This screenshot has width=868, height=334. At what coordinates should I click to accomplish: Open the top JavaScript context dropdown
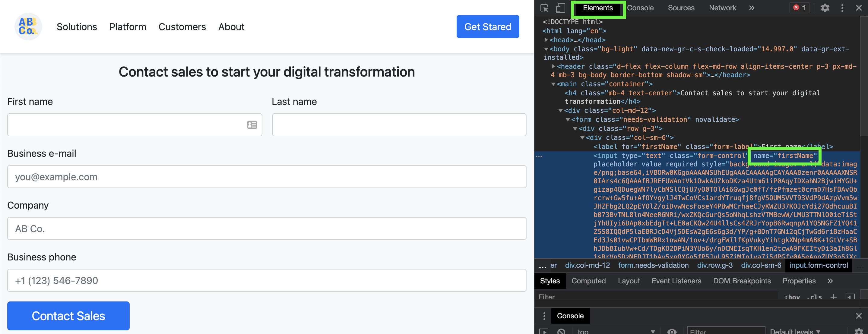(616, 331)
